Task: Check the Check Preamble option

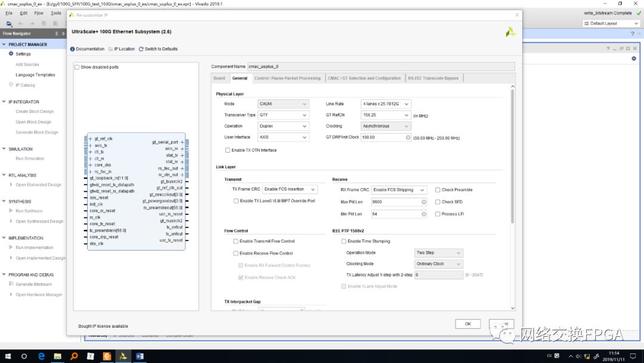Action: tap(438, 190)
